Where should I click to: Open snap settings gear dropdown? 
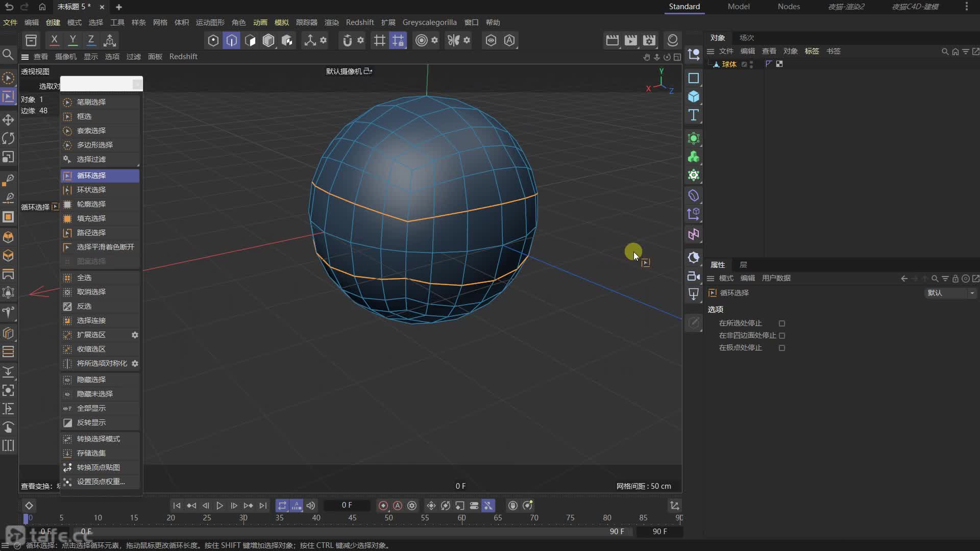pyautogui.click(x=360, y=40)
